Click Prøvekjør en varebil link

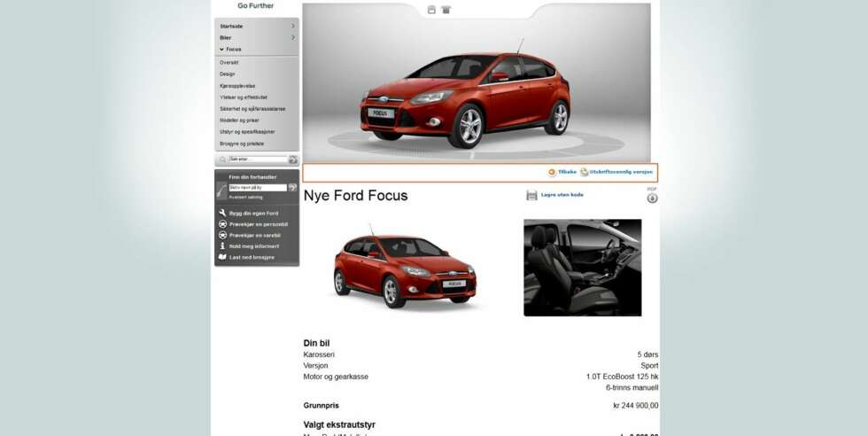pos(256,236)
